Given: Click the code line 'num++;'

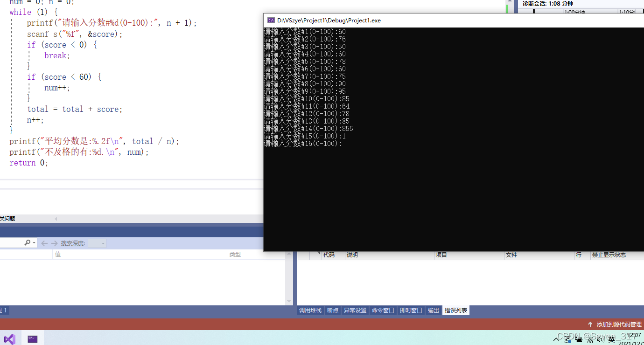Looking at the screenshot, I should tap(57, 88).
